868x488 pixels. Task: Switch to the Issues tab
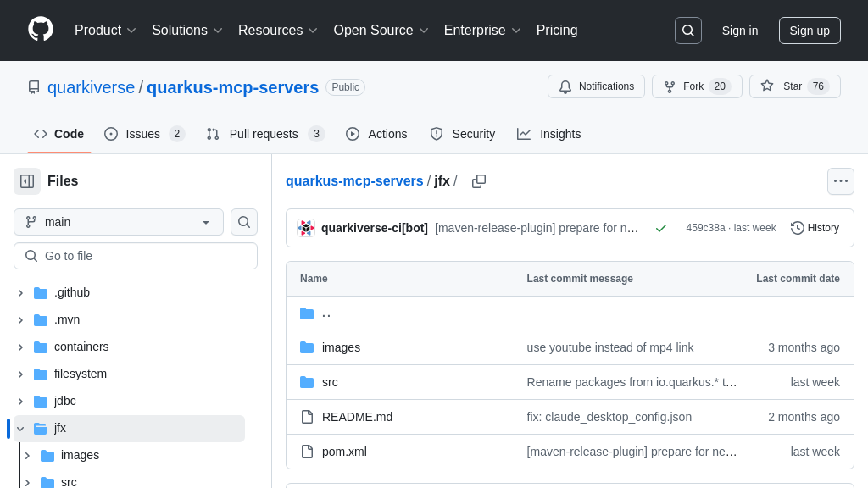tap(144, 134)
